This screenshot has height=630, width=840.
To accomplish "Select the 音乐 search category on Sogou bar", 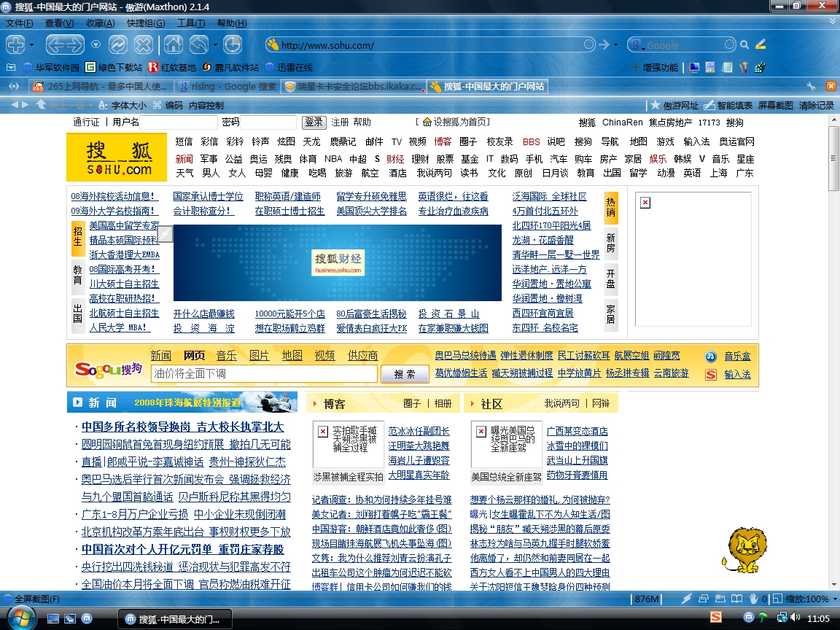I will coord(226,355).
